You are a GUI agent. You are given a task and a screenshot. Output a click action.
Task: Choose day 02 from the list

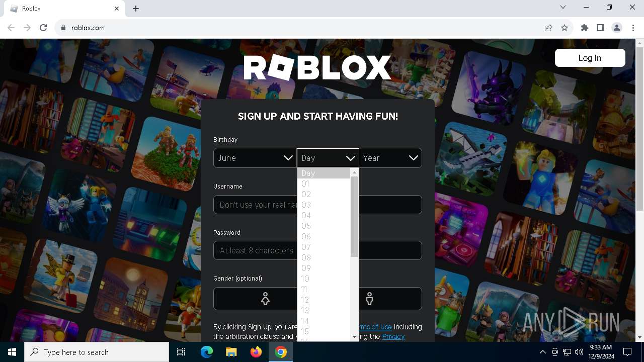point(324,194)
